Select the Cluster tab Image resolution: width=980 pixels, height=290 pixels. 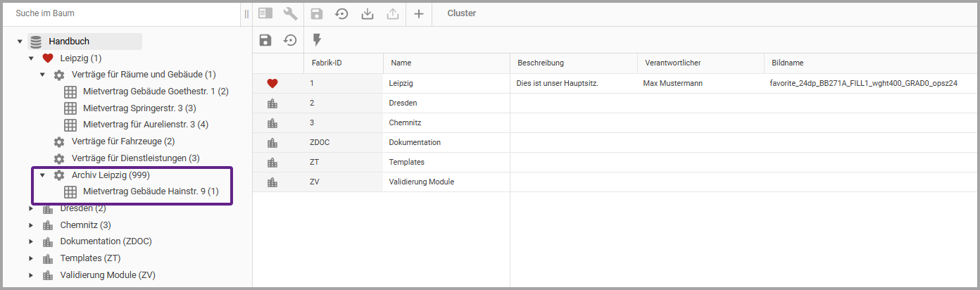point(461,13)
